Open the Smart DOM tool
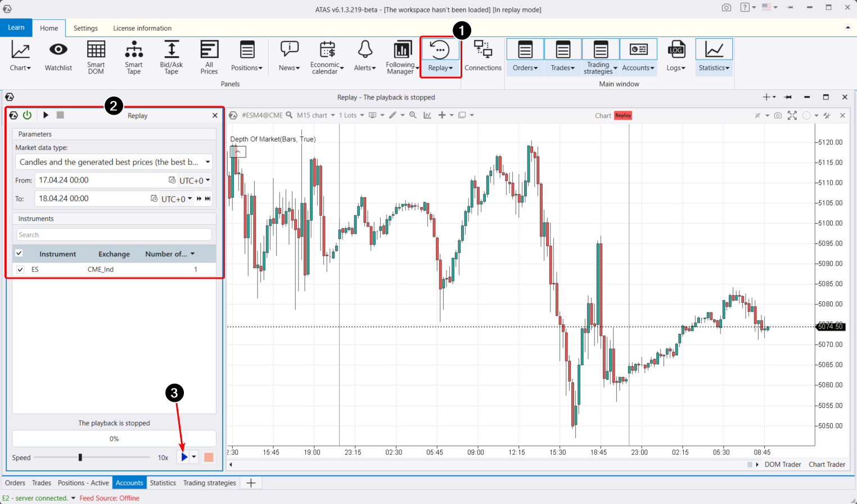Viewport: 857px width, 504px height. (96, 56)
